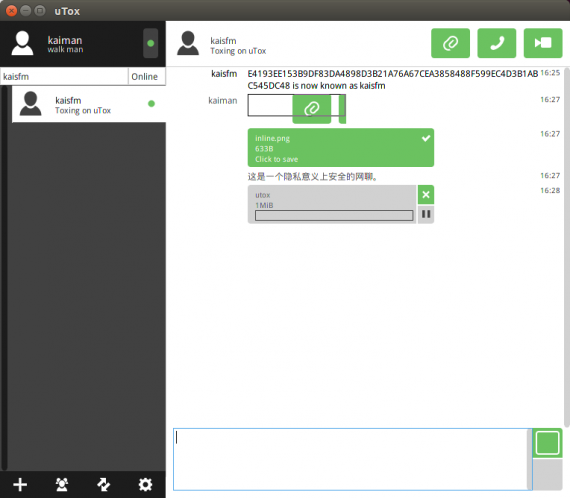Toggle kaiman's online status indicator

(x=150, y=43)
